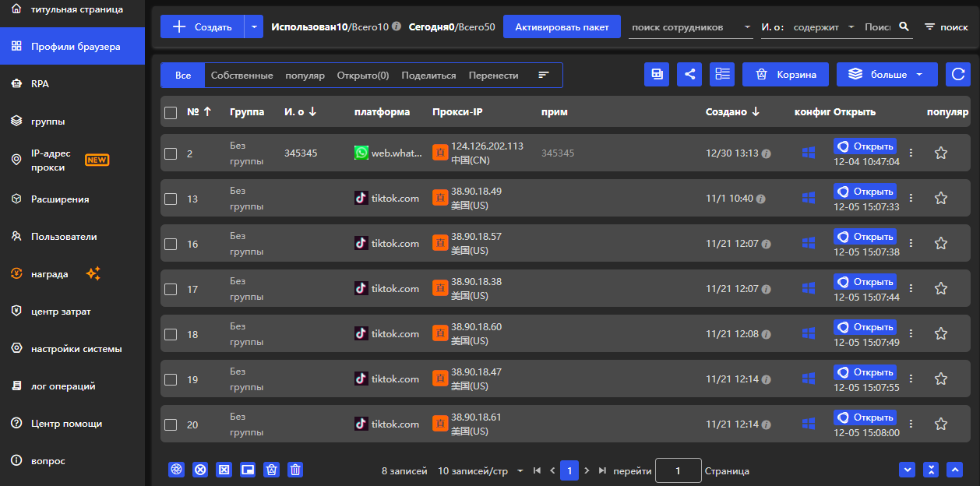Toggle the select-all checkbox in table header
Screen dimensions: 980x486
tap(171, 113)
